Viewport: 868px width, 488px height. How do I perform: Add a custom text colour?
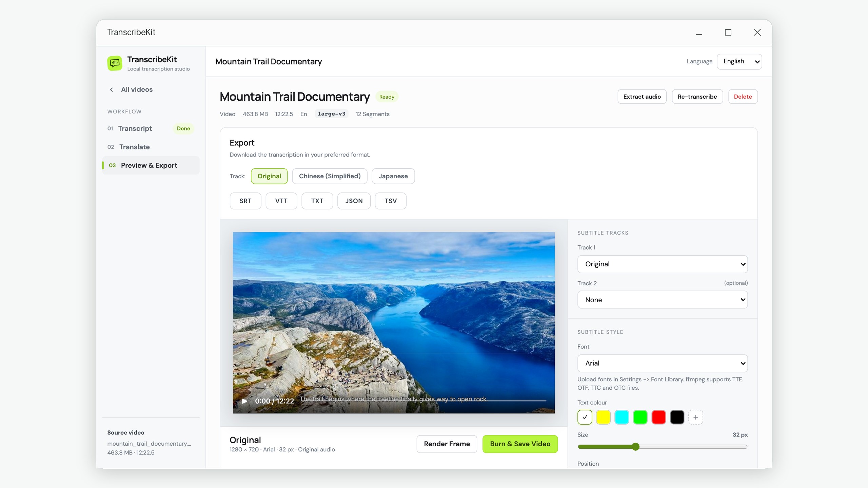(695, 417)
